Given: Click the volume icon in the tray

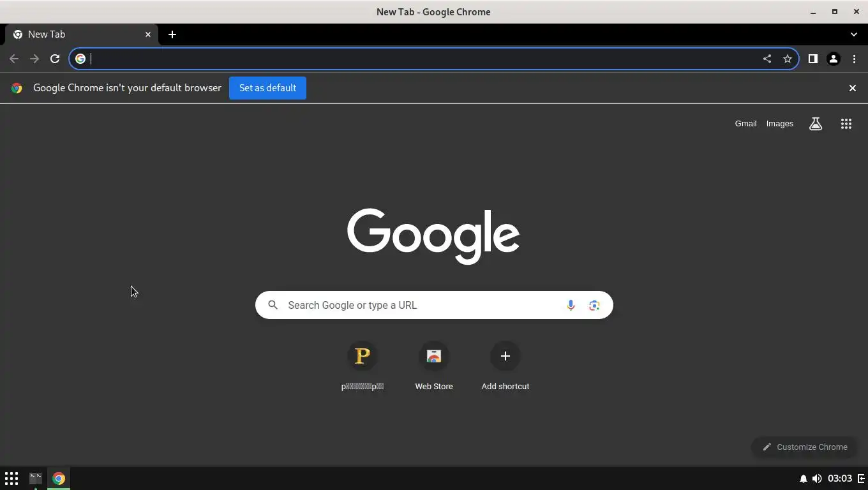Looking at the screenshot, I should pyautogui.click(x=817, y=479).
